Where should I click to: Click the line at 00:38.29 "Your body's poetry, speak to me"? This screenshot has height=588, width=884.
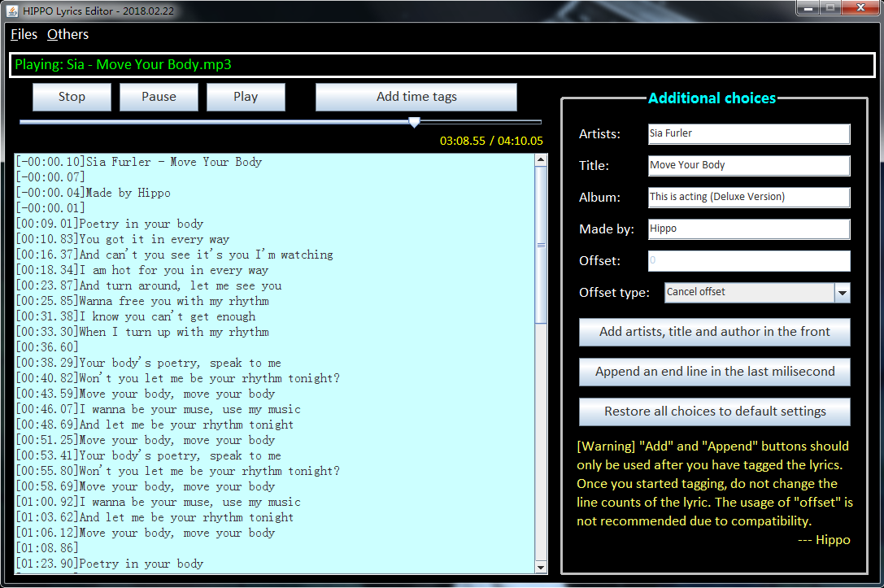tap(148, 363)
